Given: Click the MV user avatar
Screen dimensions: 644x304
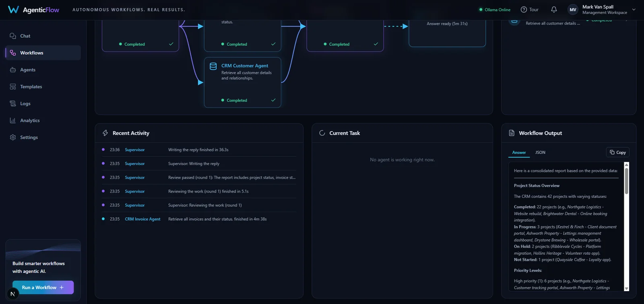Looking at the screenshot, I should 573,10.
